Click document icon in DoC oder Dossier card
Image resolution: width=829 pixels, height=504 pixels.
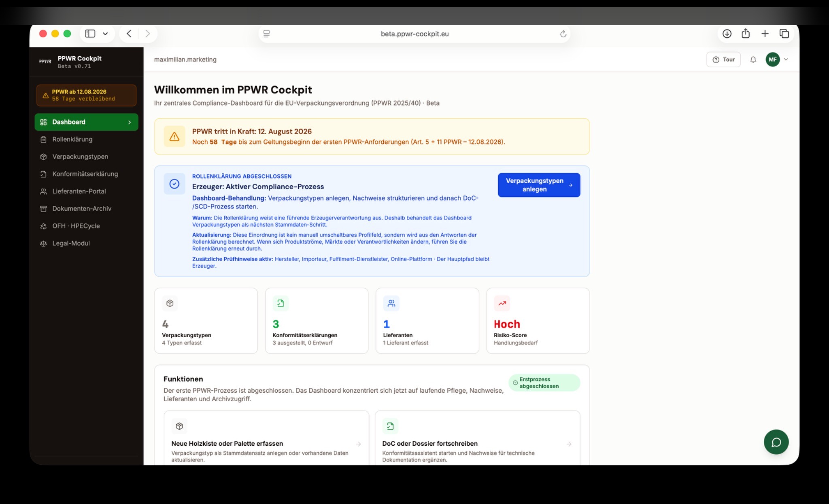(390, 426)
